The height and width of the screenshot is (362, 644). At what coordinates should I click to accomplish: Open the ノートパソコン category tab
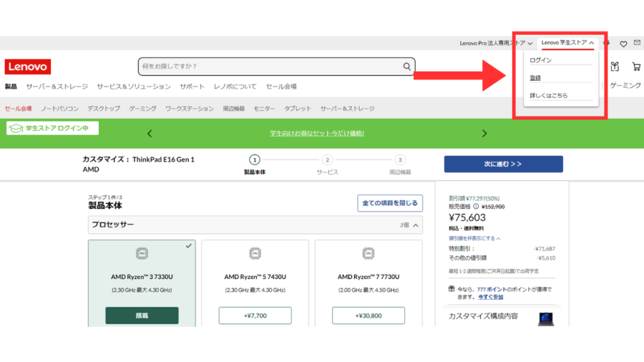point(60,109)
